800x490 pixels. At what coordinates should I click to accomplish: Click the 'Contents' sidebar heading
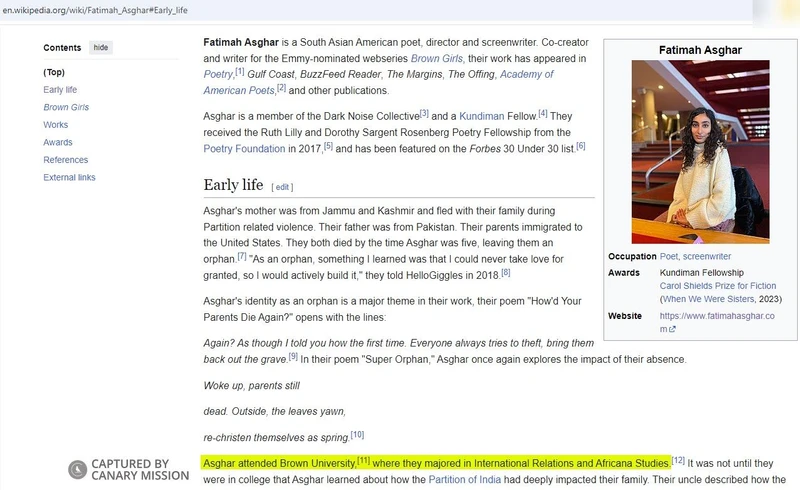(62, 47)
